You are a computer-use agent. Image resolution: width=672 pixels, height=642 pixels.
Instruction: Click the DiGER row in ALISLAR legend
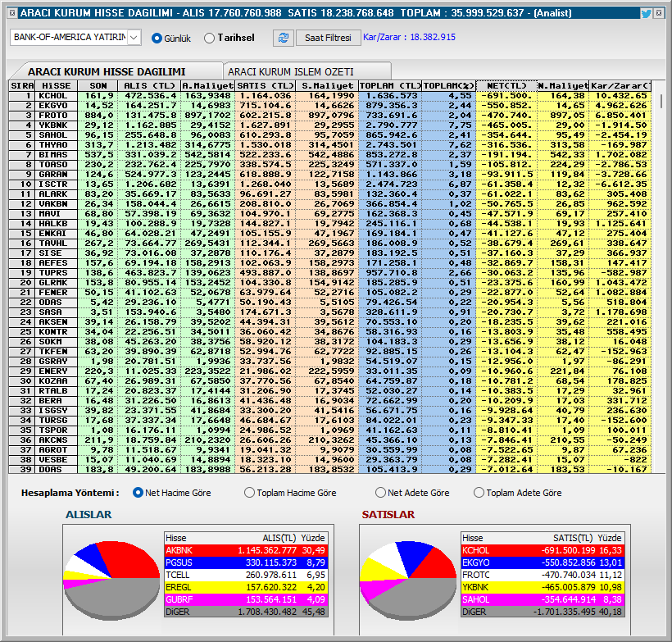coord(246,612)
